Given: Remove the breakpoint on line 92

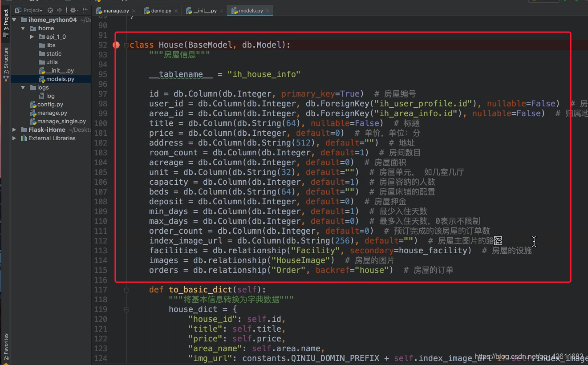Looking at the screenshot, I should coord(116,45).
